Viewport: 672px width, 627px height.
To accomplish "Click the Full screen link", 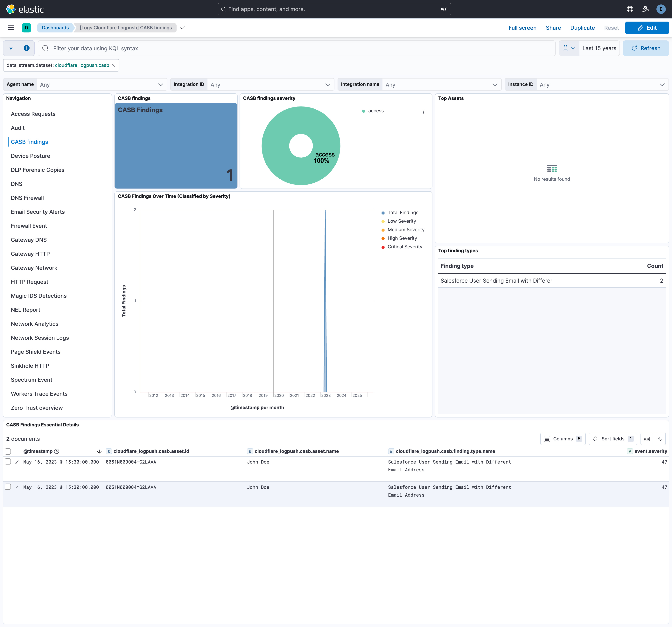I will tap(522, 28).
